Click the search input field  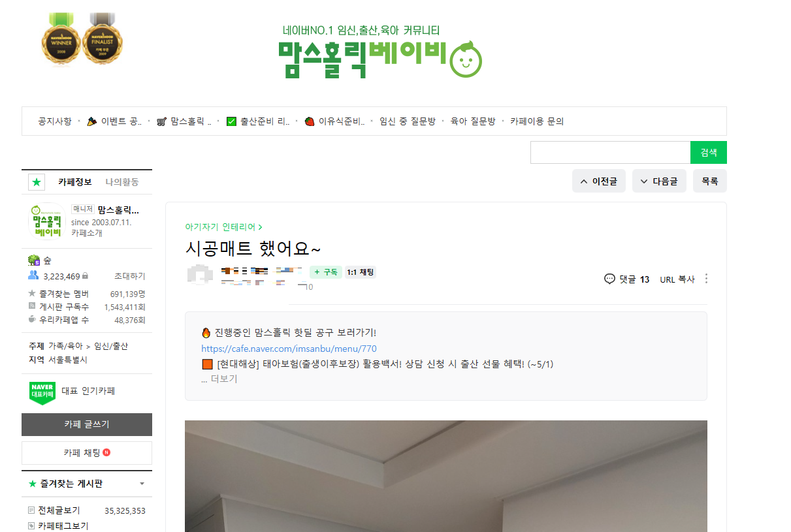(x=610, y=153)
